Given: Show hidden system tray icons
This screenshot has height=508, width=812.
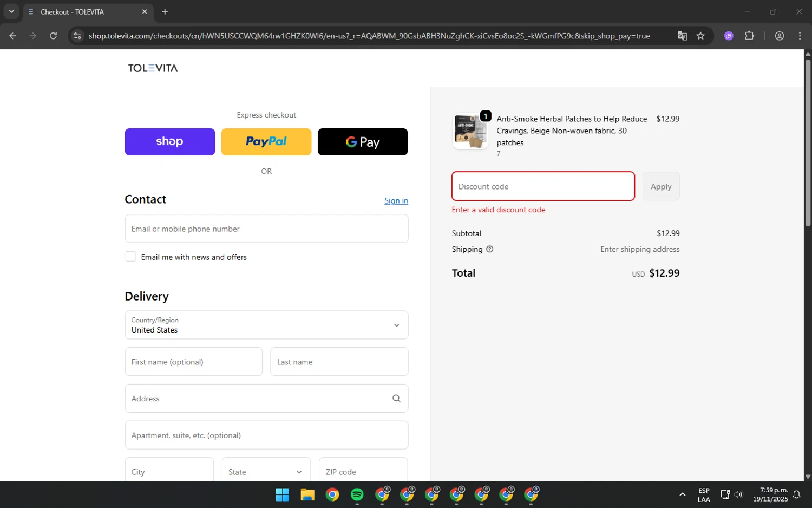Looking at the screenshot, I should point(683,494).
